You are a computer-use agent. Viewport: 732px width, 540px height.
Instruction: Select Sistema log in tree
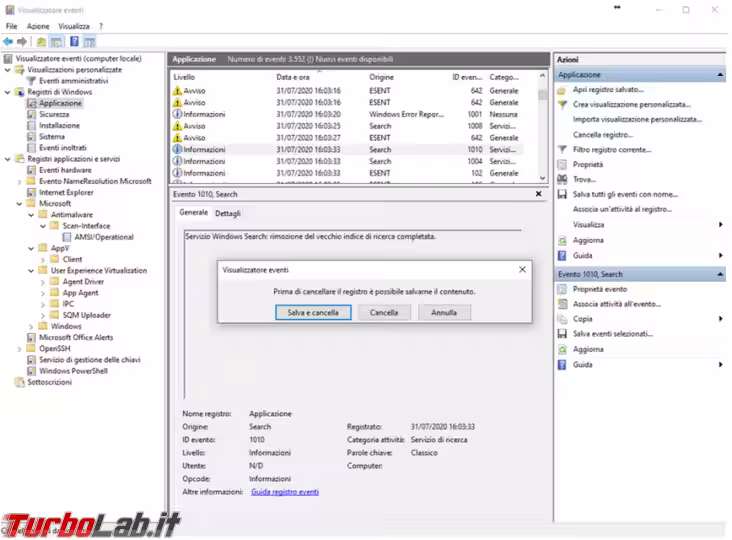coord(52,137)
